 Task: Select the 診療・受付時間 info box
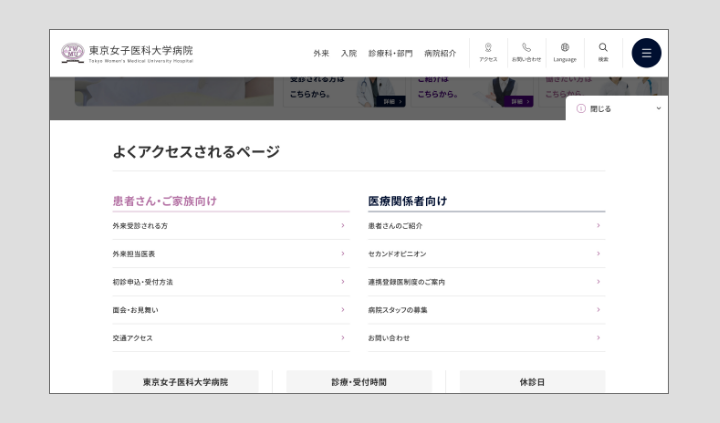tap(359, 382)
